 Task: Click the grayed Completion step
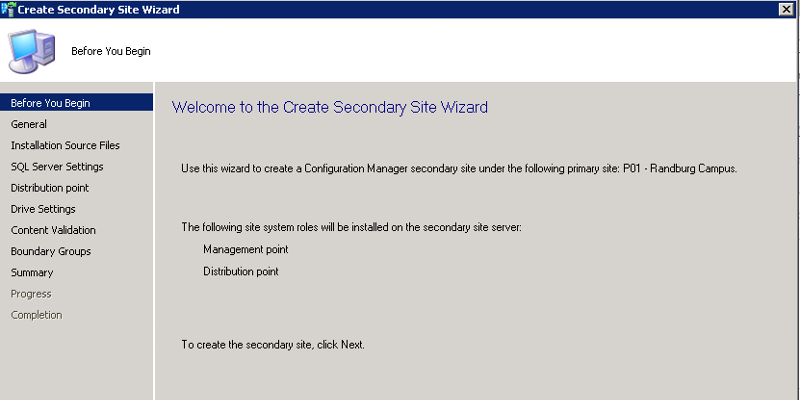click(37, 315)
